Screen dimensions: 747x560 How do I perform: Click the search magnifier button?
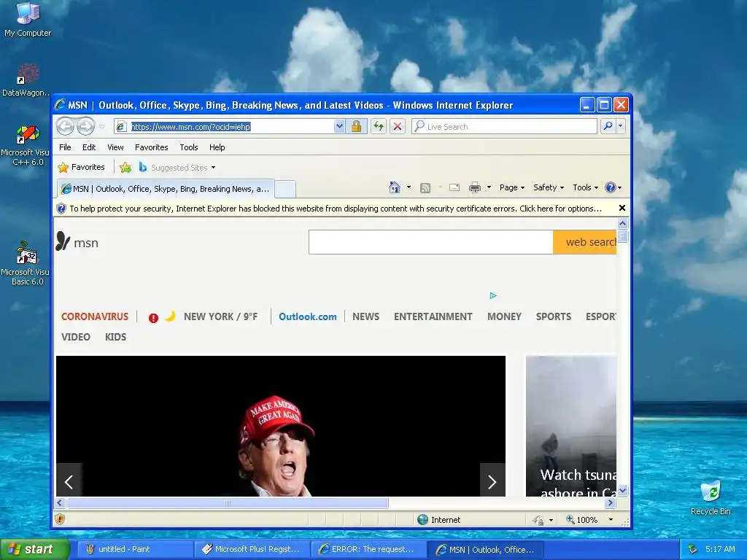(x=608, y=126)
